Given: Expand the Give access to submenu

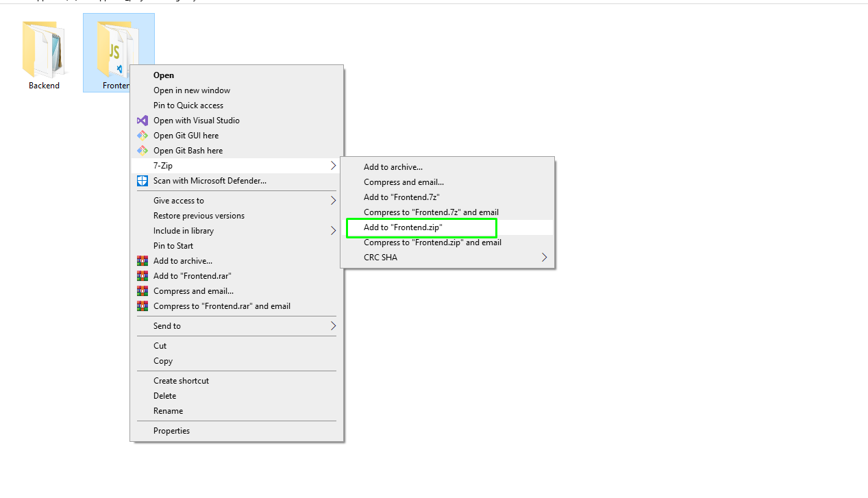Looking at the screenshot, I should pos(333,201).
